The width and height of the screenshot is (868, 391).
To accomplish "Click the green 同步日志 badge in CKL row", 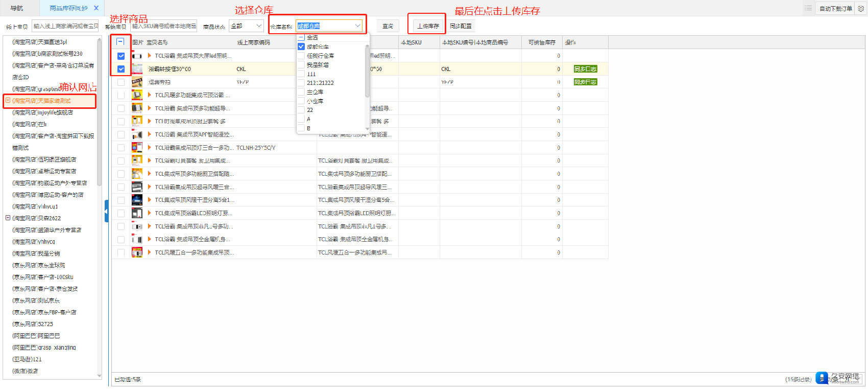I will click(x=585, y=69).
